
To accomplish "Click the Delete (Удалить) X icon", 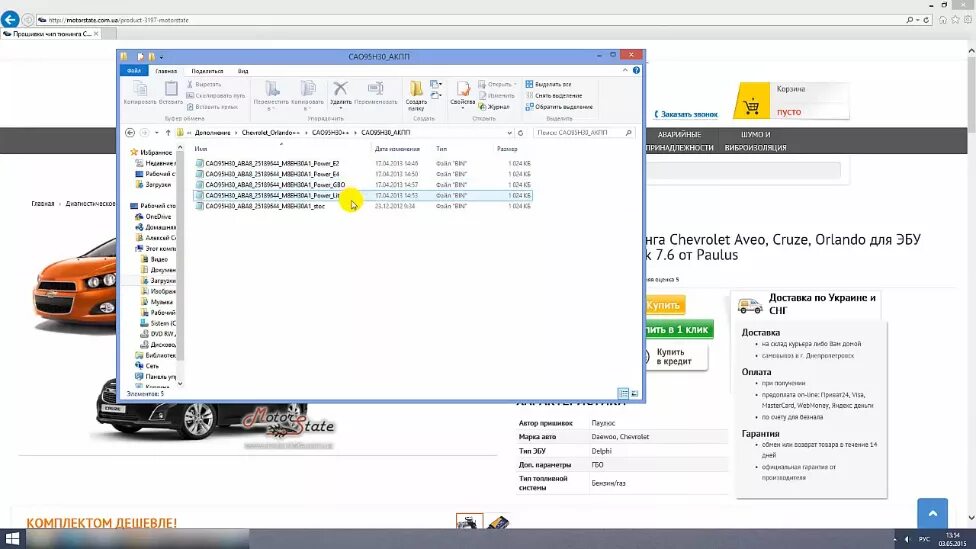I will pos(340,89).
